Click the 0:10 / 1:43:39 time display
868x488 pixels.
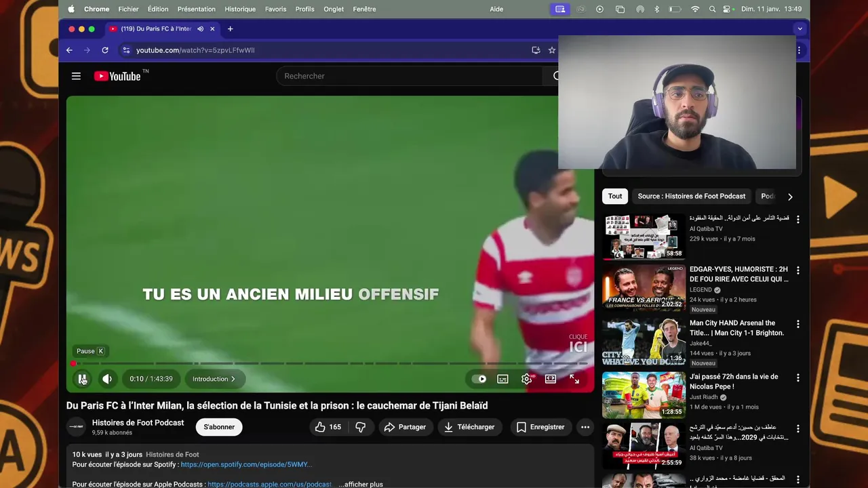[x=151, y=379]
